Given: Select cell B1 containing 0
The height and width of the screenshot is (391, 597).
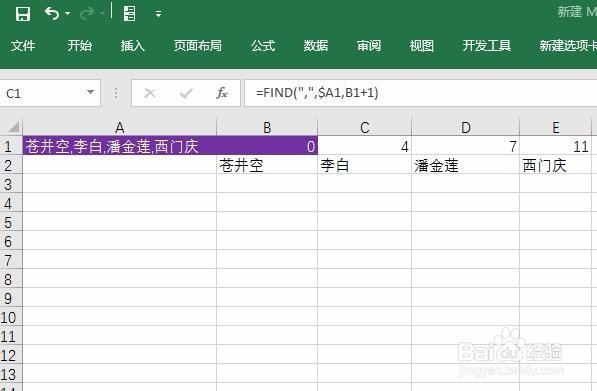Looking at the screenshot, I should point(267,146).
